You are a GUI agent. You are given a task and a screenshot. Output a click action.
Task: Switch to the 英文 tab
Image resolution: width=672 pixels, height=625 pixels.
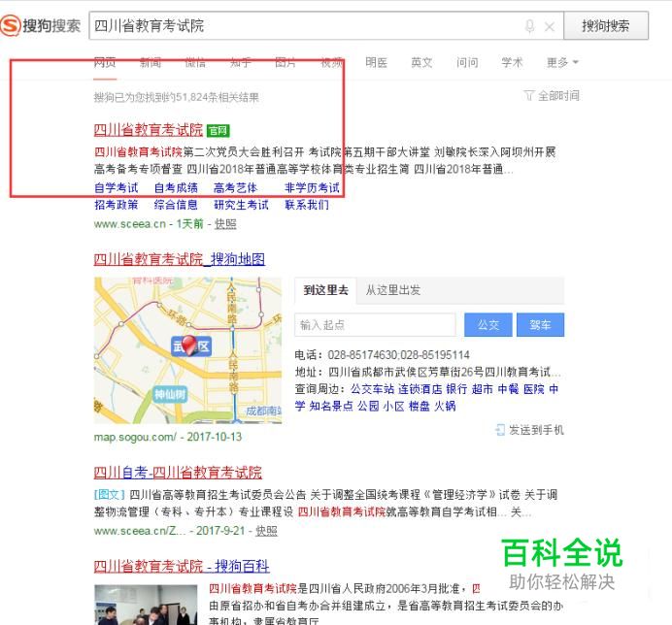[x=421, y=62]
